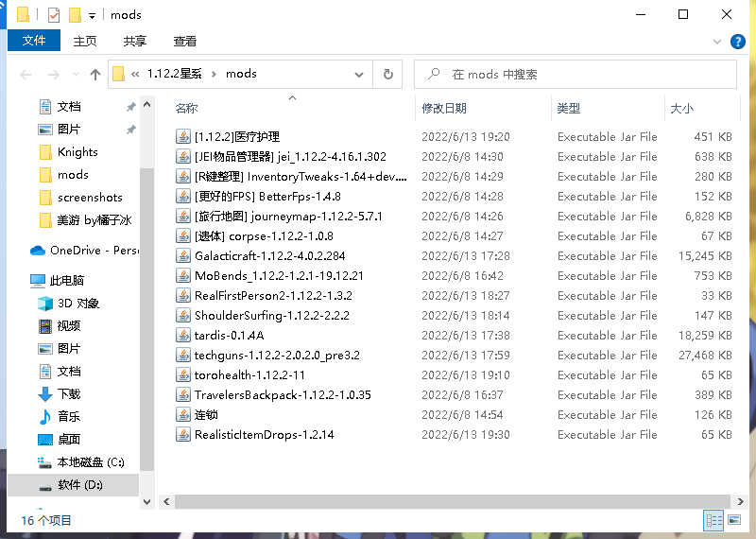Image resolution: width=756 pixels, height=539 pixels.
Task: Open the Help question mark icon
Action: 738,42
